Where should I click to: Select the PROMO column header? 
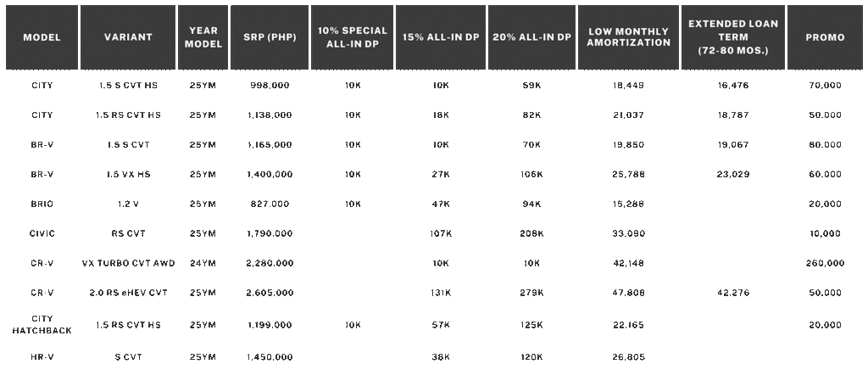(825, 37)
